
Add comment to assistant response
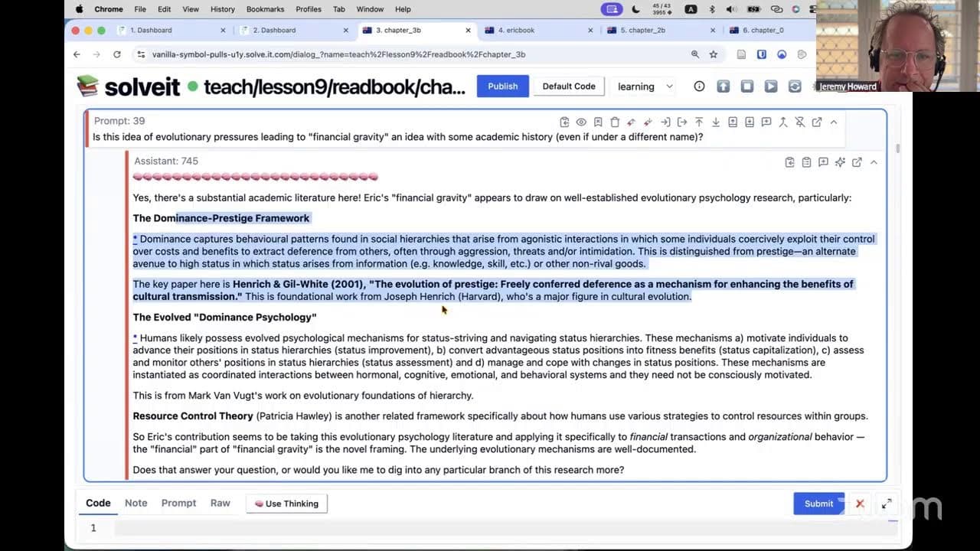coord(823,162)
